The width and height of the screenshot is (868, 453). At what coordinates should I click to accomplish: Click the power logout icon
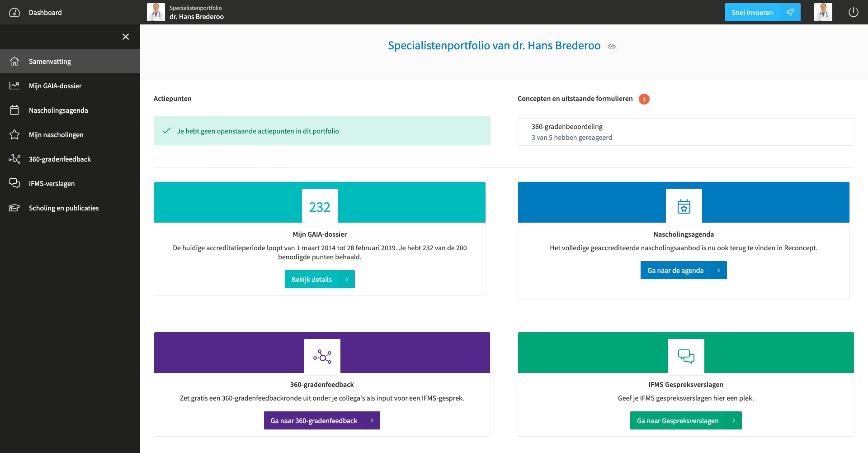(x=853, y=12)
